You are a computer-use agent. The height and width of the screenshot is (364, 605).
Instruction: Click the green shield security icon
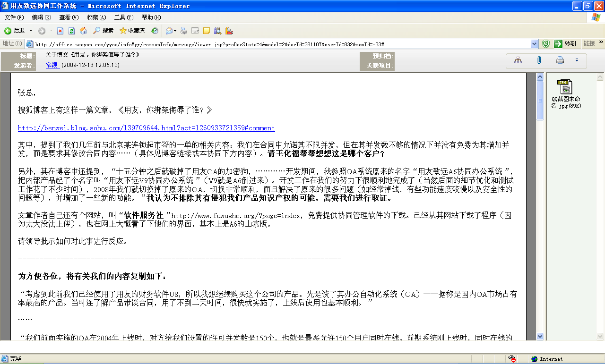(x=546, y=43)
